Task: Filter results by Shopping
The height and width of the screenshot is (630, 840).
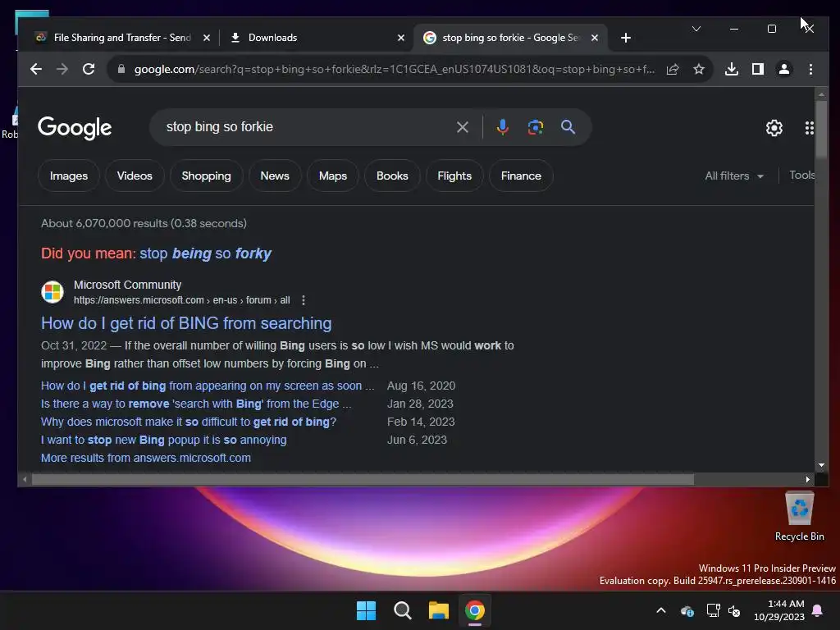Action: tap(206, 176)
